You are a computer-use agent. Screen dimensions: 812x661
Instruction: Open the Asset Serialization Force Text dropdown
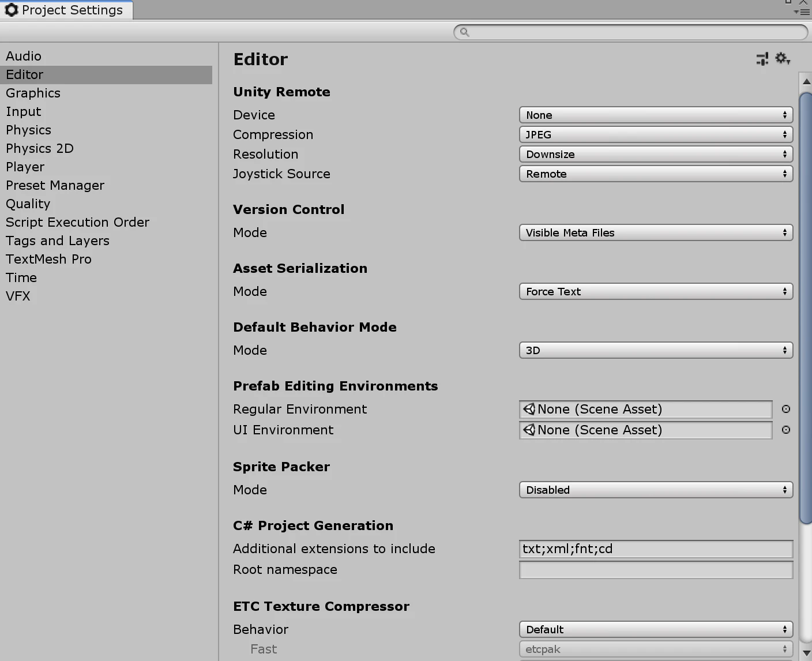[656, 291]
